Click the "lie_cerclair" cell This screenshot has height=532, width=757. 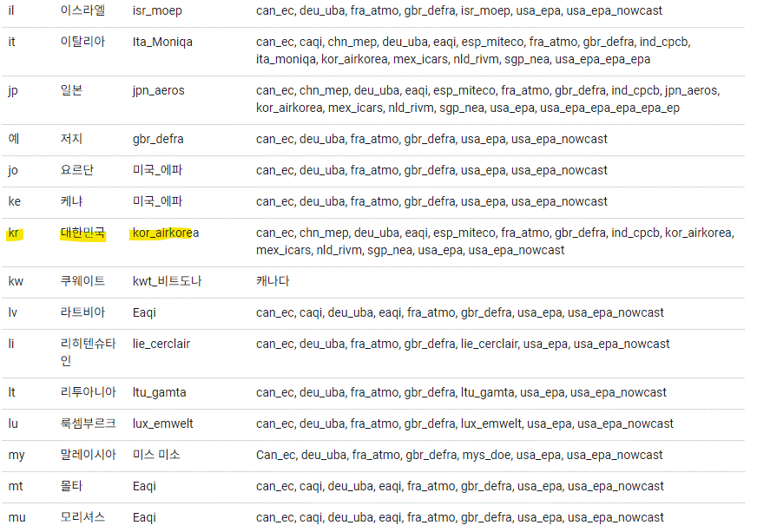point(161,345)
